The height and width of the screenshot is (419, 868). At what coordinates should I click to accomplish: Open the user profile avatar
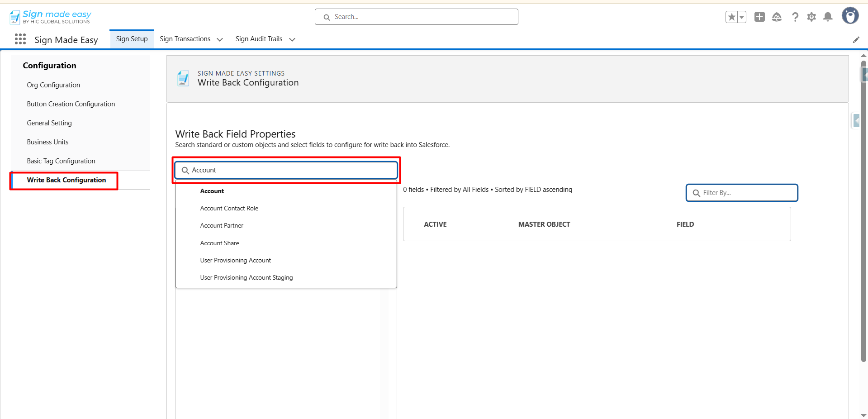850,16
